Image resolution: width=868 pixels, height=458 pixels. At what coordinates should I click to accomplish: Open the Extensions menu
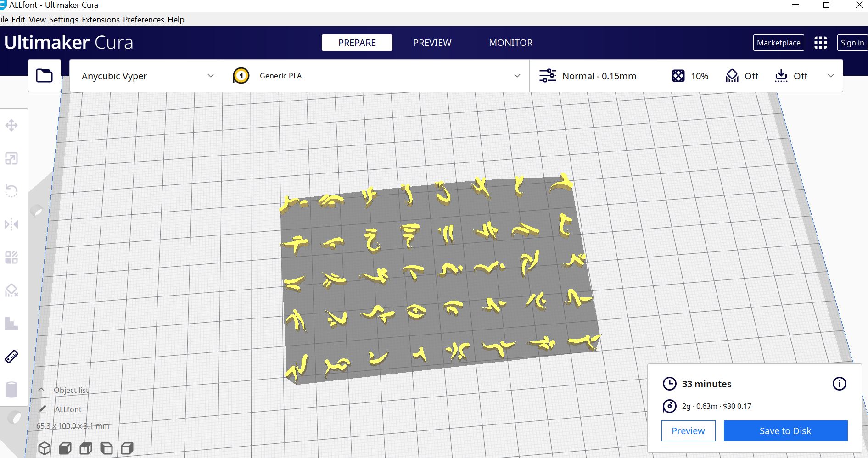tap(101, 20)
